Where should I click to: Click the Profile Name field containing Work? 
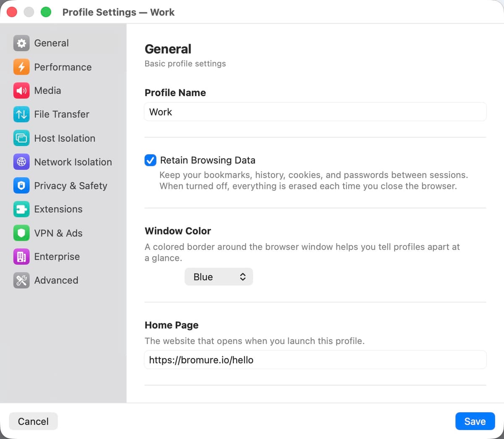pyautogui.click(x=315, y=112)
